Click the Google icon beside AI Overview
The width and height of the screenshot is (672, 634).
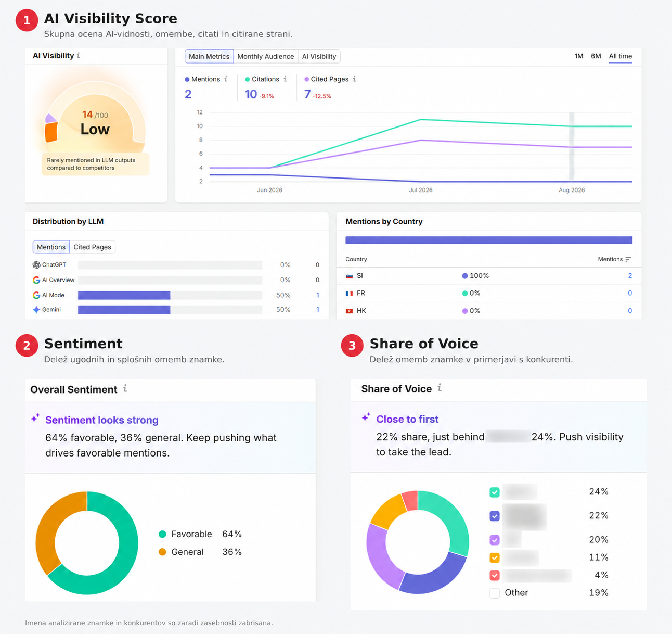[36, 280]
